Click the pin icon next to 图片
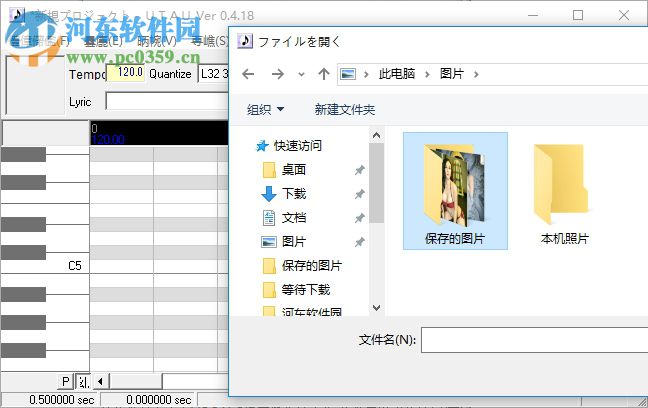648x408 pixels. pyautogui.click(x=360, y=242)
